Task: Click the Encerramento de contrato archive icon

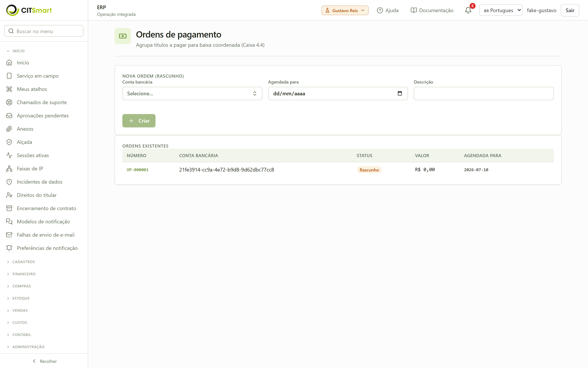Action: pos(9,208)
